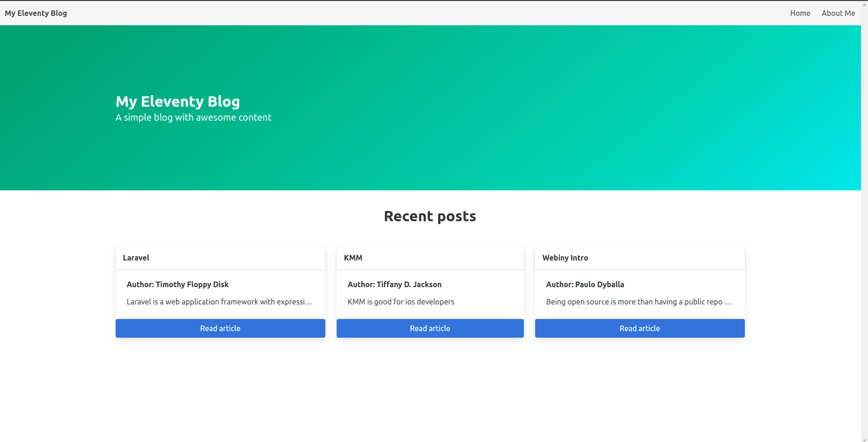Click the large hero title My Eleventy Blog

[177, 101]
